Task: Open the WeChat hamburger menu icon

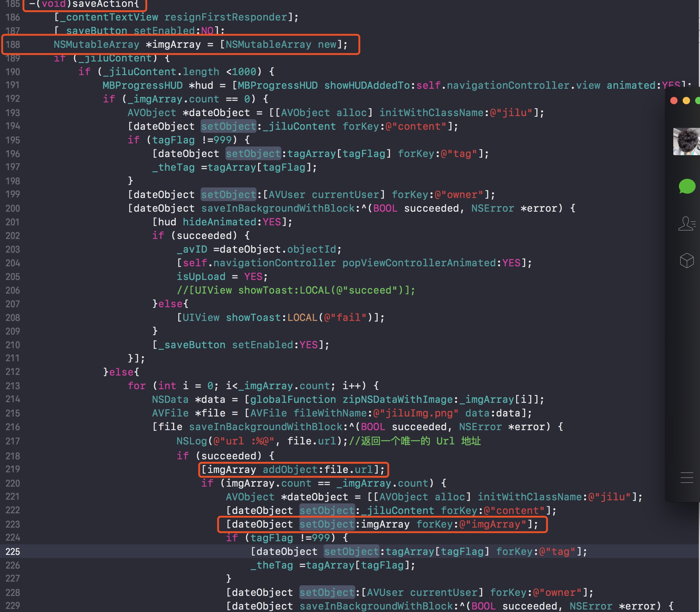Action: click(687, 477)
